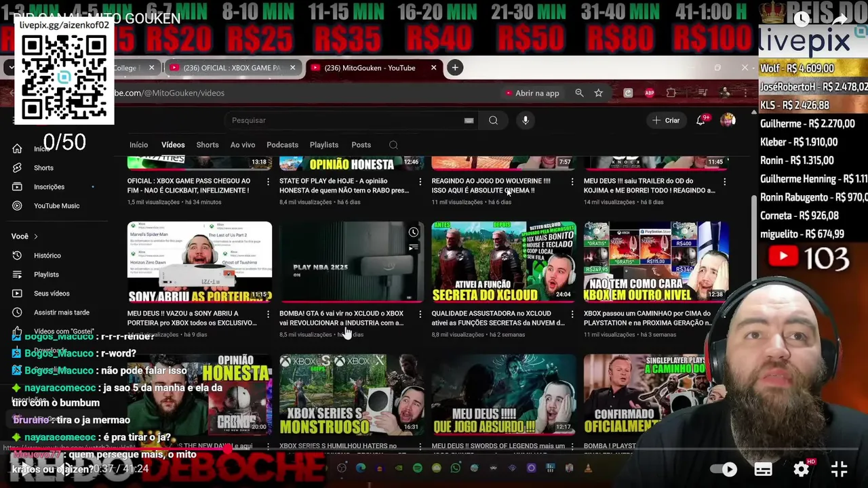The width and height of the screenshot is (868, 488).
Task: Open Seus vídeos in the sidebar
Action: 52,293
